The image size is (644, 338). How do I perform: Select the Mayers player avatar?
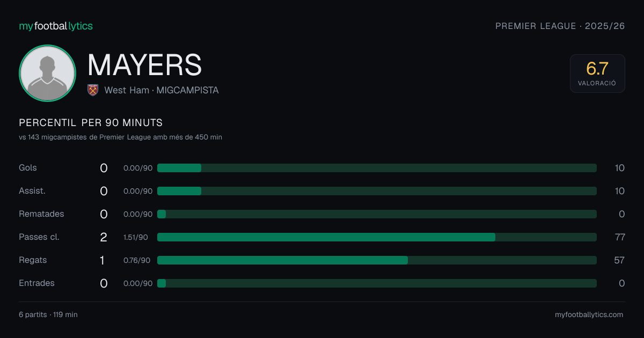coord(47,73)
